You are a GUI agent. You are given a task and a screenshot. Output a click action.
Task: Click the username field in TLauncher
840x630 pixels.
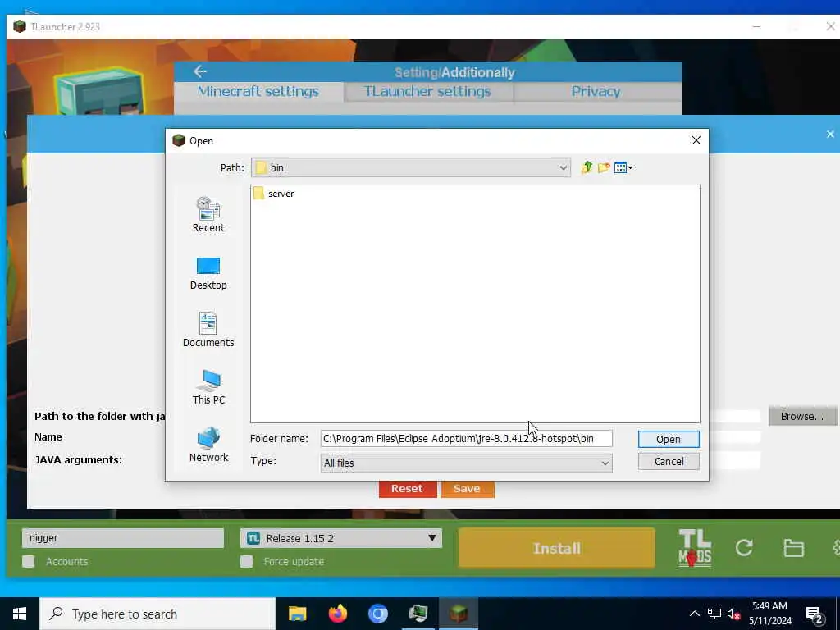click(x=123, y=538)
